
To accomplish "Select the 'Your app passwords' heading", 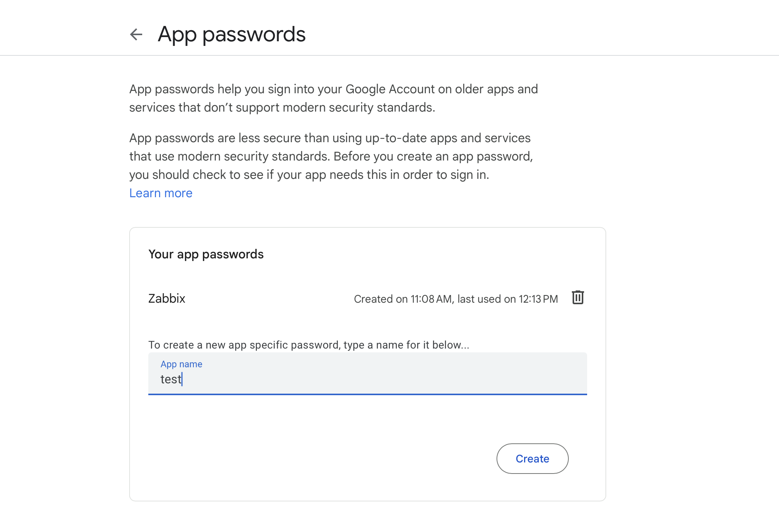I will [206, 254].
